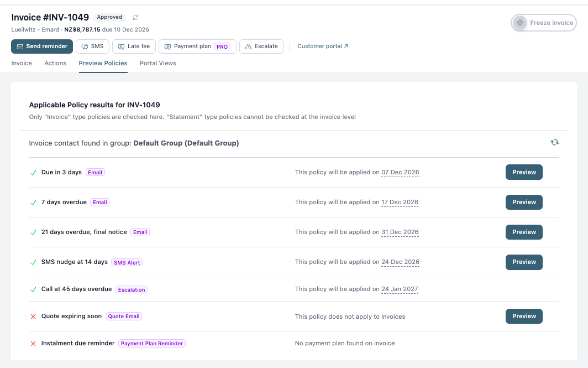Click No payment plan found on invoice text
Screen dimensions: 588x368
tap(345, 343)
